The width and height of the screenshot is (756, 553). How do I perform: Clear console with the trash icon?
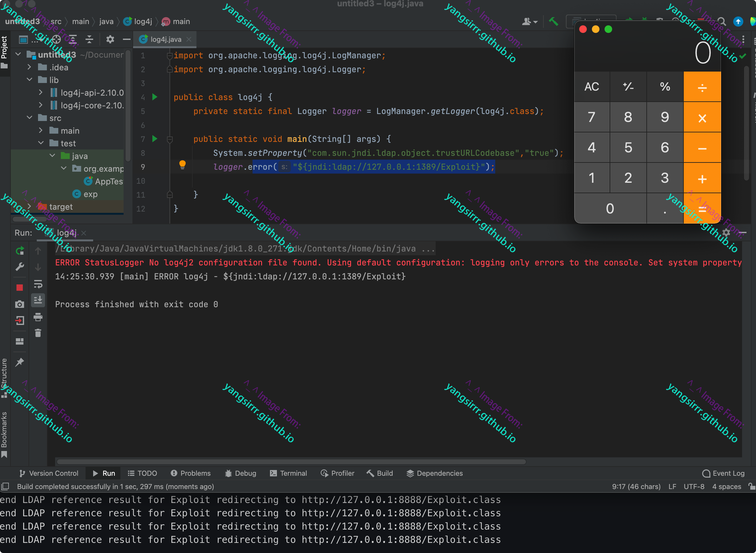pos(38,333)
